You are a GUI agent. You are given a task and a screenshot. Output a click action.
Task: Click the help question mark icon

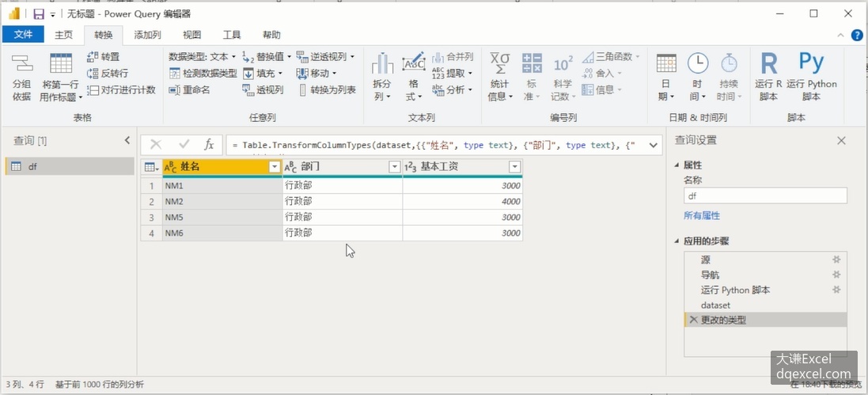856,36
